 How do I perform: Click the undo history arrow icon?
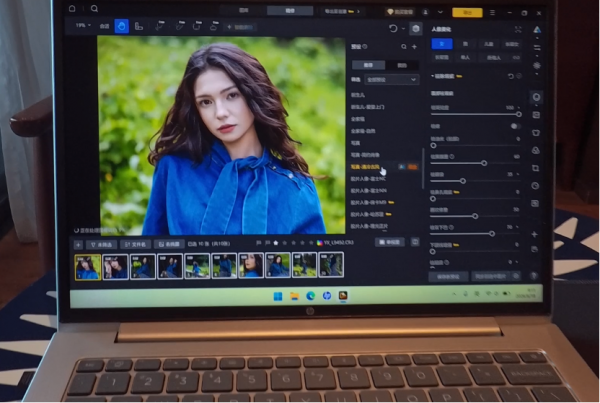coord(393,28)
